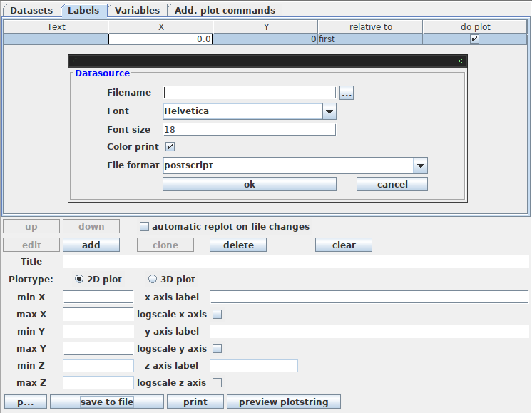Open the Add. plot commands tab

click(x=225, y=11)
